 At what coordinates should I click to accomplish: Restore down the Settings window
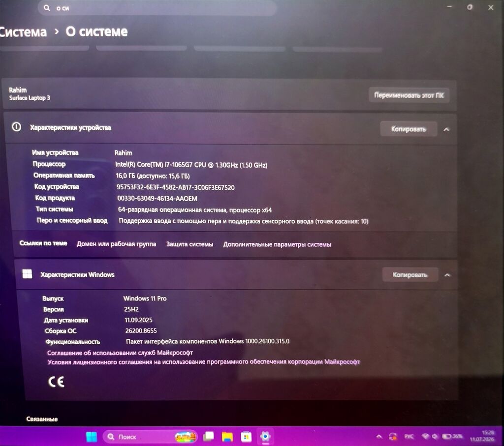pos(470,7)
